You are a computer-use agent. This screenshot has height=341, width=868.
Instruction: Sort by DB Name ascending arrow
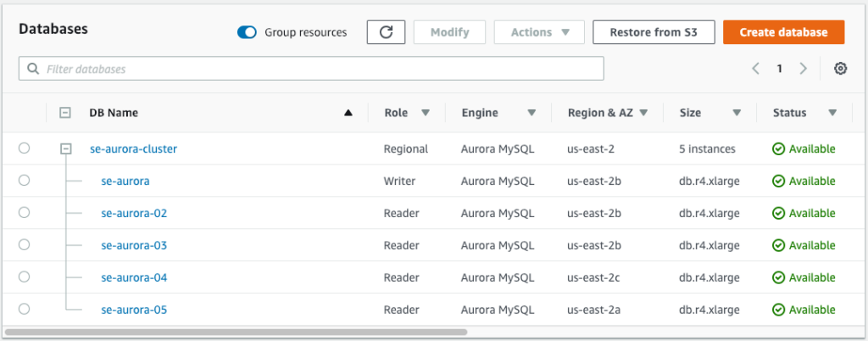click(x=348, y=113)
